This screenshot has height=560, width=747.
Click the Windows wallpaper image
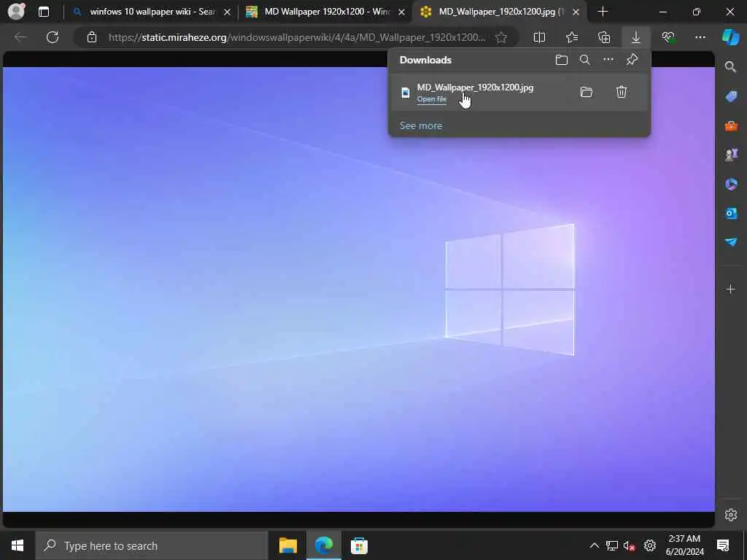(x=359, y=289)
